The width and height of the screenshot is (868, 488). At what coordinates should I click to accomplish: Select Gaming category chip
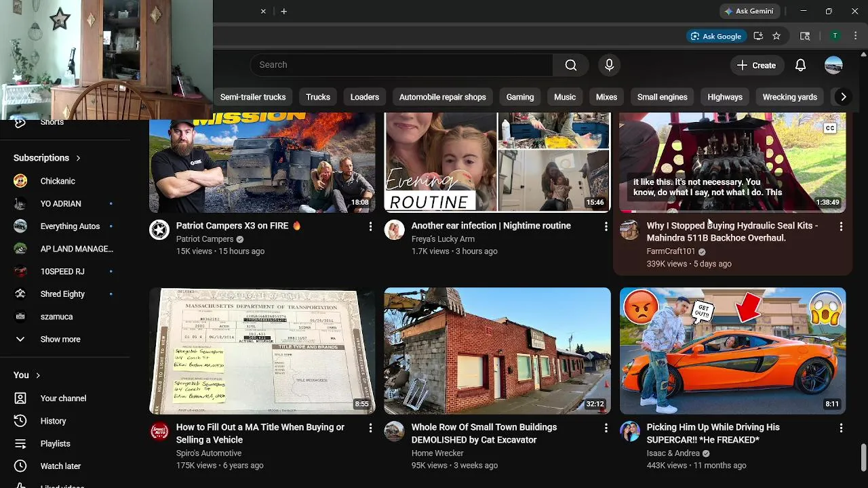pos(520,97)
